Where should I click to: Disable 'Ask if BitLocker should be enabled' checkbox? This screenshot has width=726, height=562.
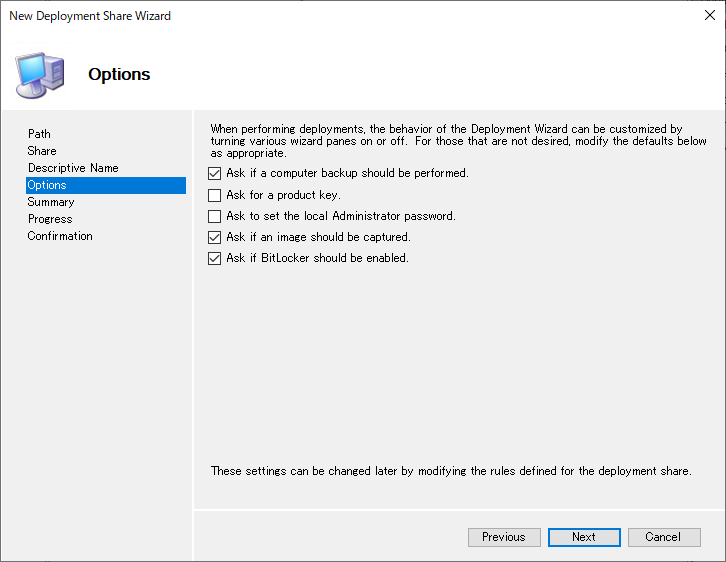pos(214,258)
